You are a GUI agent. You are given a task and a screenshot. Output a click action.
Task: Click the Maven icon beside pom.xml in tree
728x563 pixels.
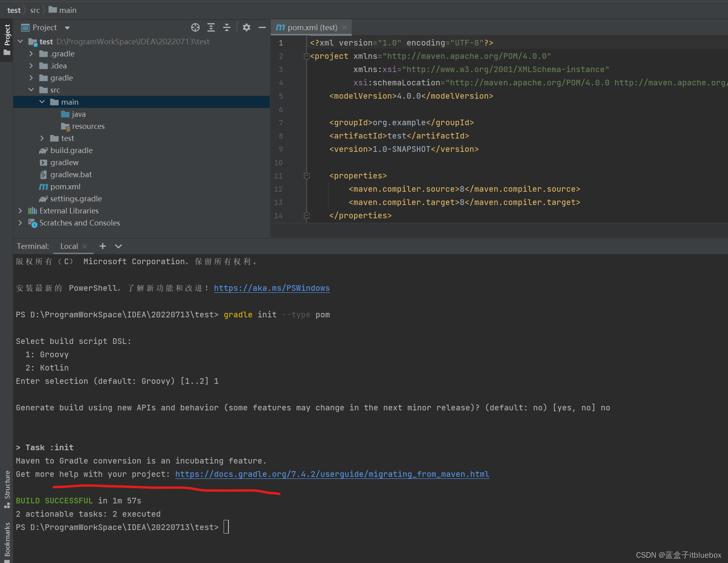point(44,187)
